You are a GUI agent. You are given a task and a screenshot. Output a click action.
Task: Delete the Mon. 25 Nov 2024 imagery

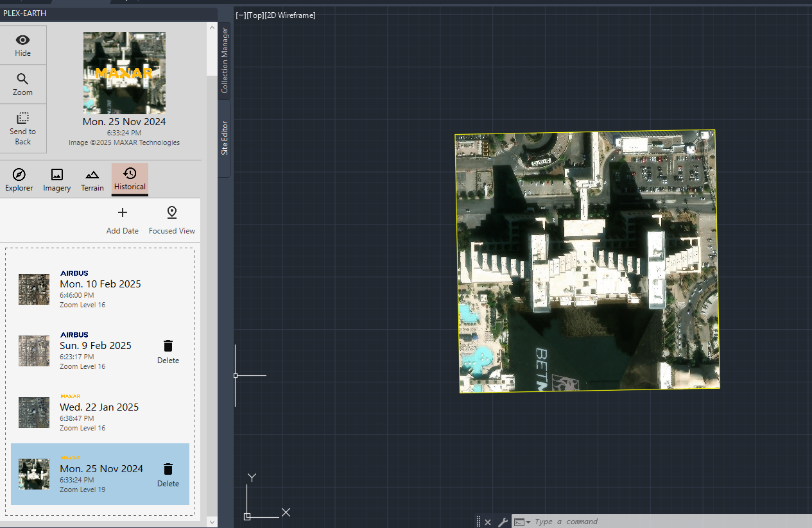(x=168, y=475)
